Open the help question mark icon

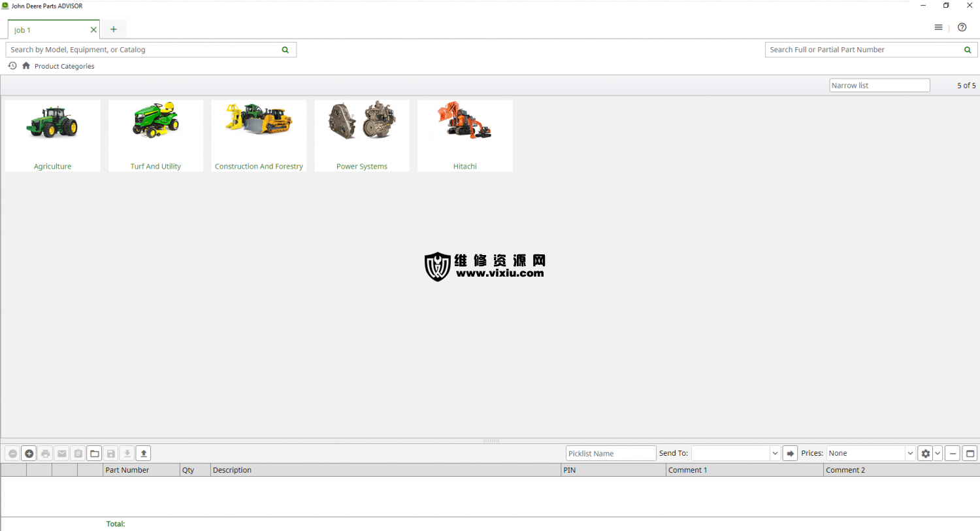pos(962,27)
